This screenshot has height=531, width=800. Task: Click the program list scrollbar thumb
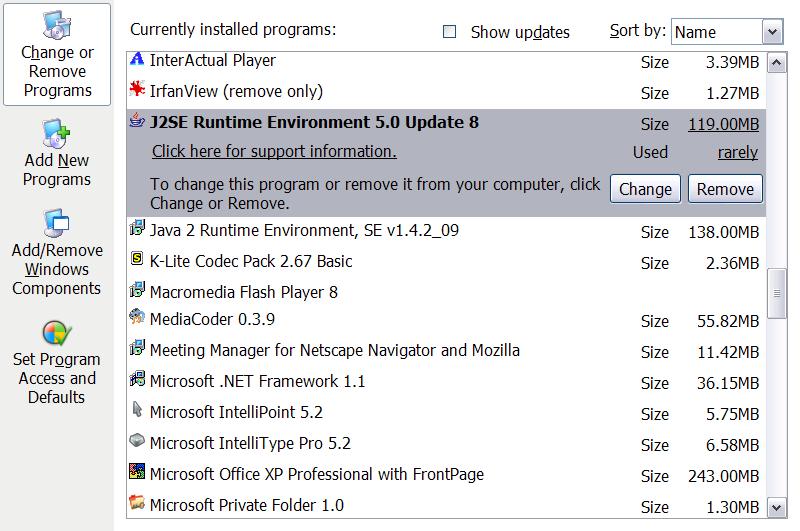click(777, 293)
